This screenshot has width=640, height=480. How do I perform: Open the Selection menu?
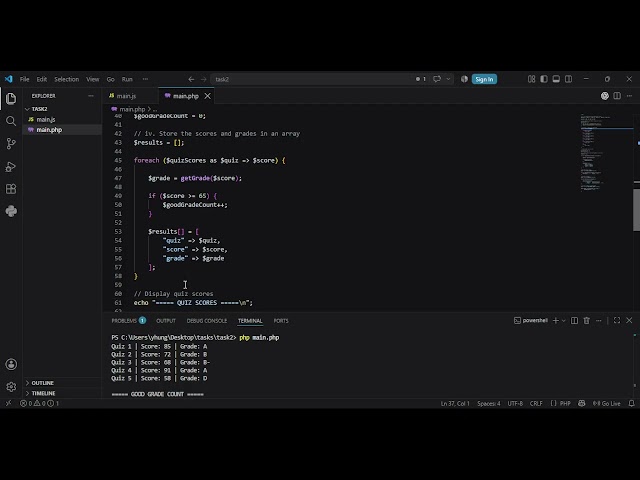click(x=67, y=79)
